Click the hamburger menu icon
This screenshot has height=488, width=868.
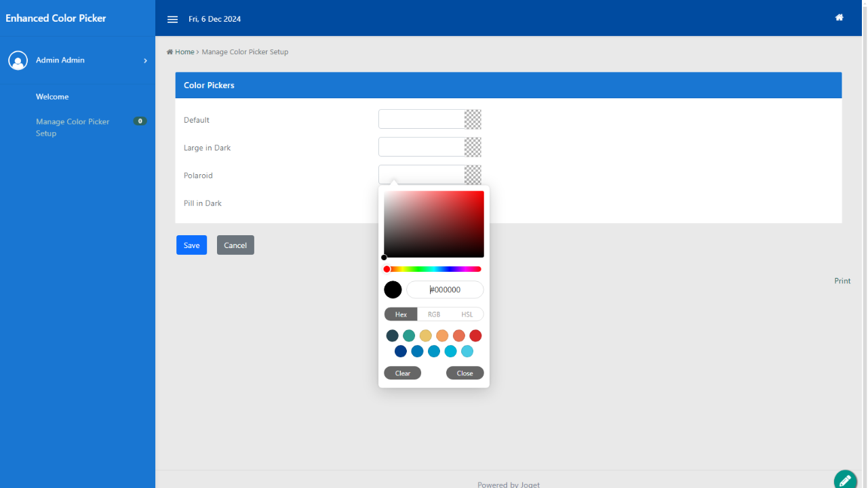[172, 19]
